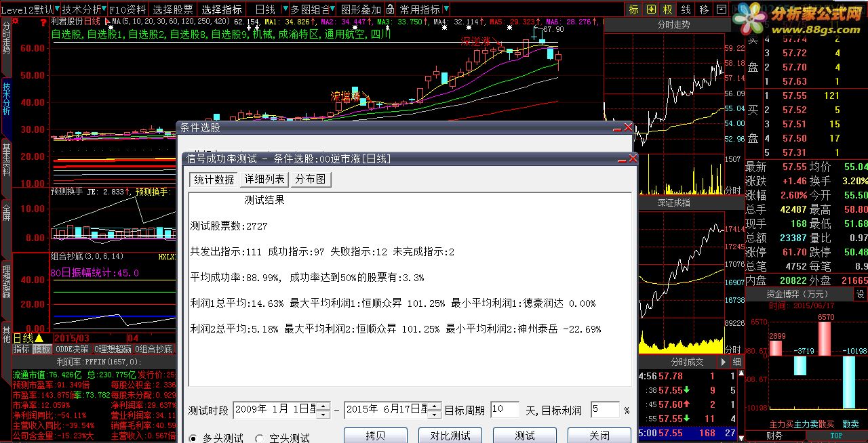Select the 空头测试 radio button
The width and height of the screenshot is (868, 443).
(x=260, y=438)
